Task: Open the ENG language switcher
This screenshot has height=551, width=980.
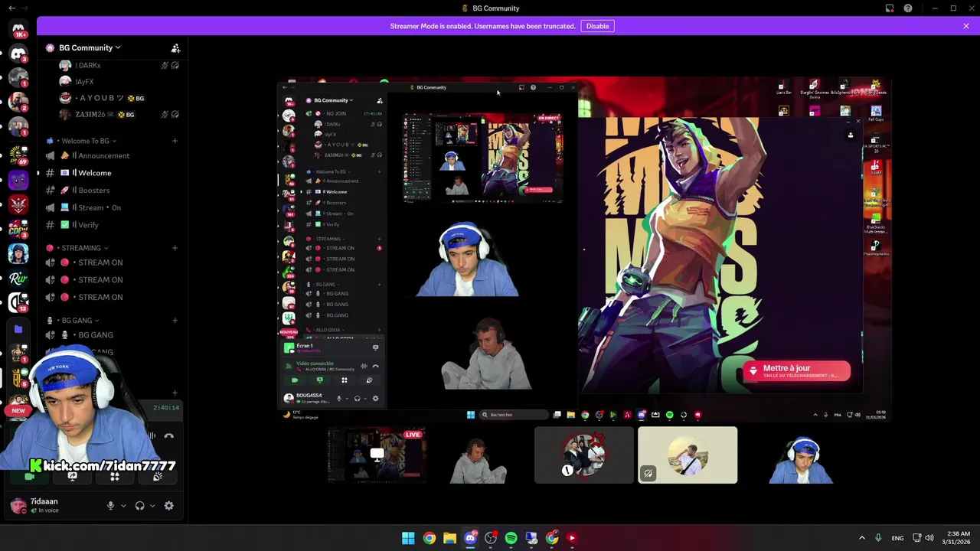Action: coord(897,538)
